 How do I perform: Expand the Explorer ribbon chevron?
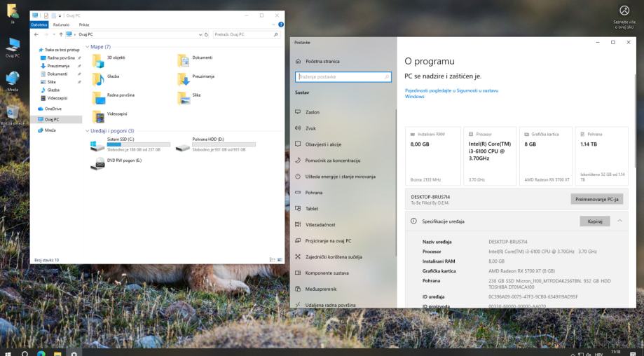[x=274, y=25]
